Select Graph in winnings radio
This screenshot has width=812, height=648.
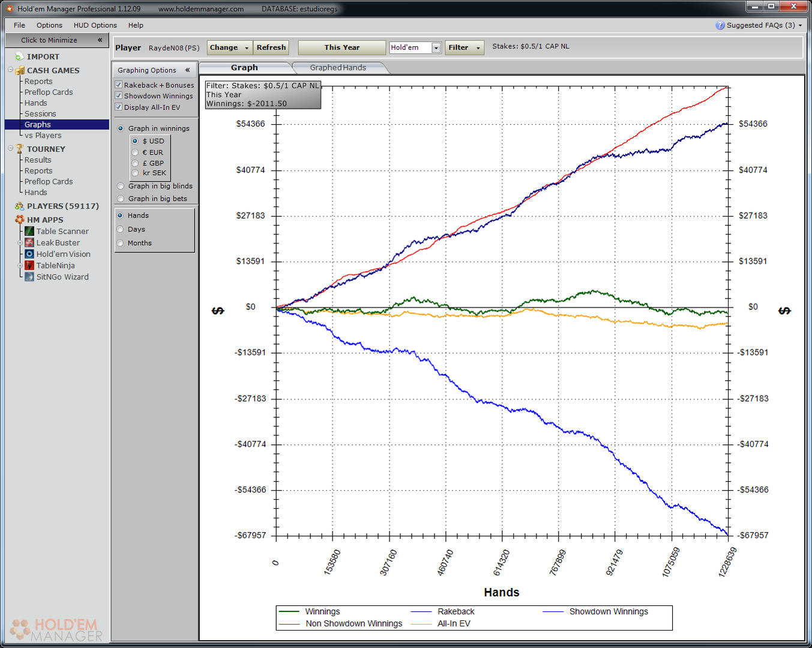point(121,129)
